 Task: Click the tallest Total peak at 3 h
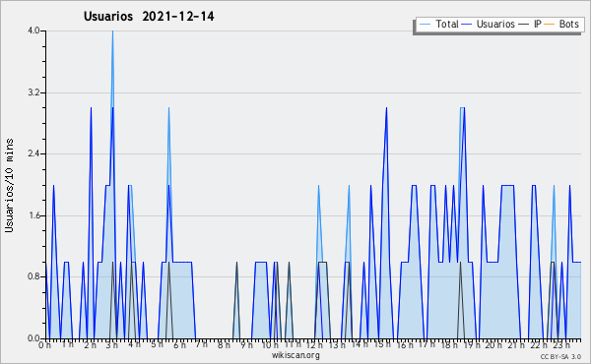(x=112, y=31)
